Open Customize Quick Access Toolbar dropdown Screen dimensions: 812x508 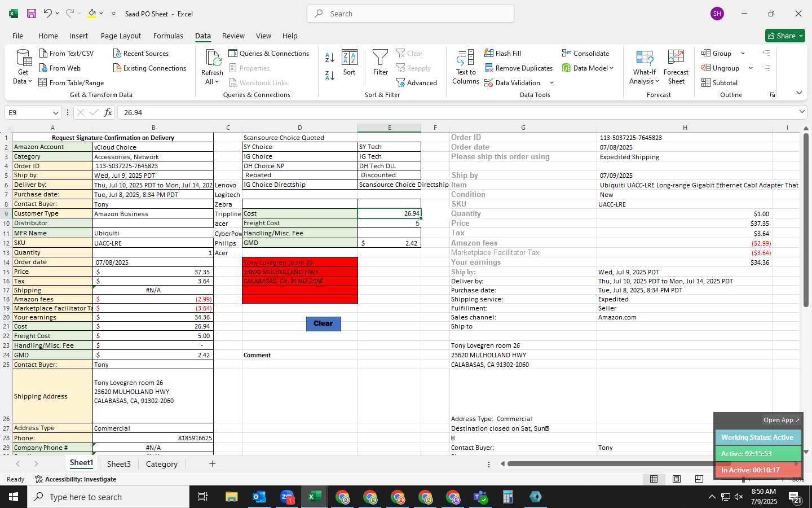point(113,14)
